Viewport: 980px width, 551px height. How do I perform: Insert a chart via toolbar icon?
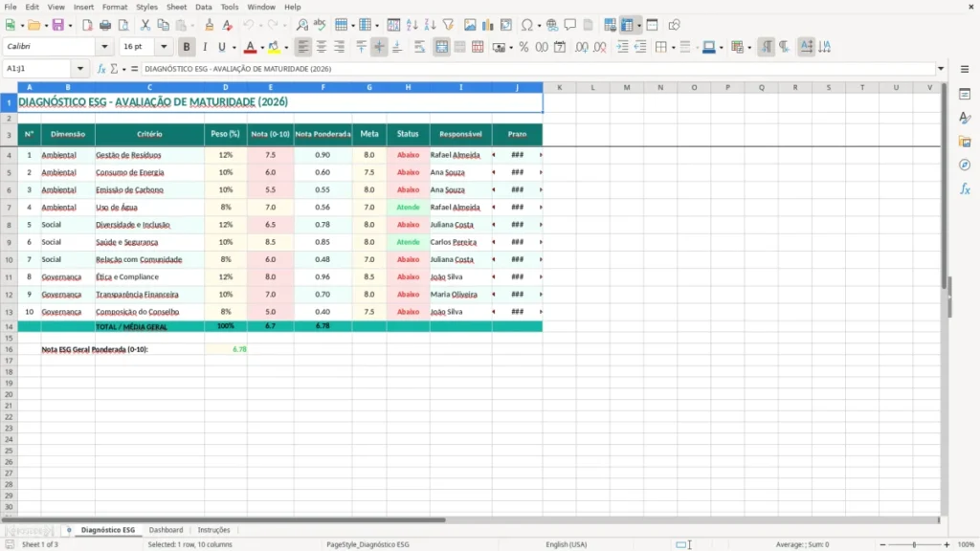(488, 25)
